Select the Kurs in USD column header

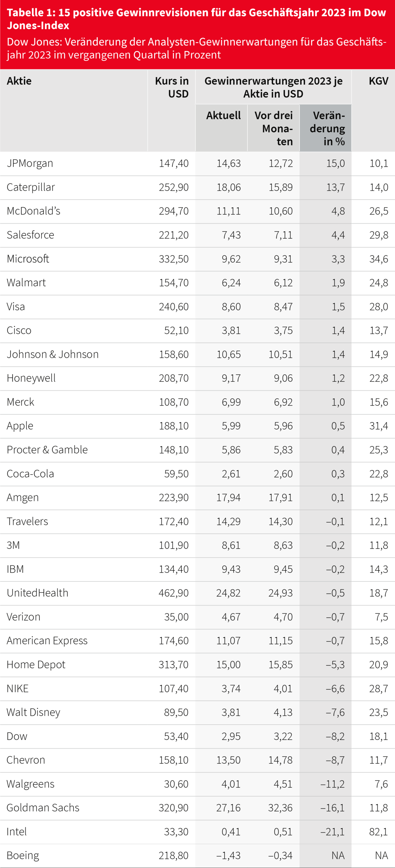171,87
